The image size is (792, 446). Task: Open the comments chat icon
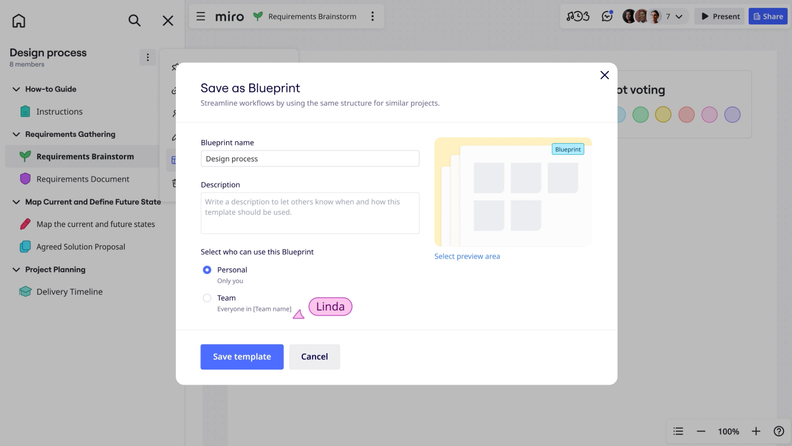(x=607, y=16)
